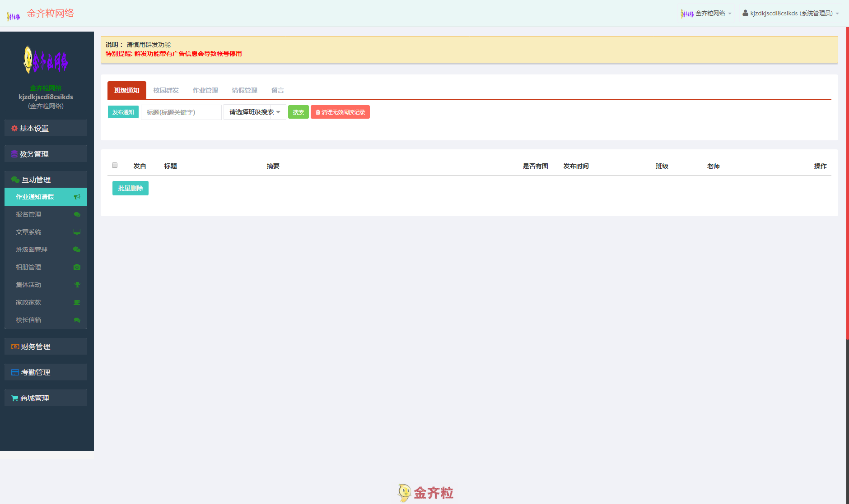Click the vertical page scrollbar
The width and height of the screenshot is (849, 504).
tap(847, 183)
